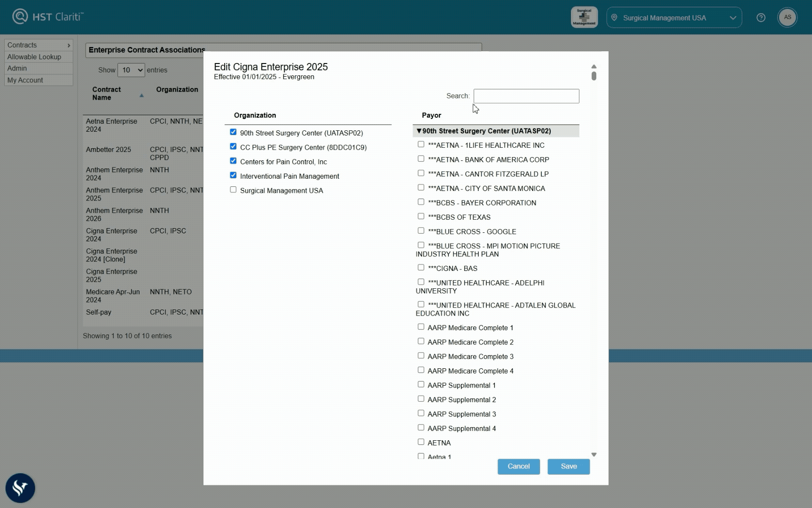Click the dialog scrollbar thumb
The height and width of the screenshot is (508, 812).
point(594,76)
